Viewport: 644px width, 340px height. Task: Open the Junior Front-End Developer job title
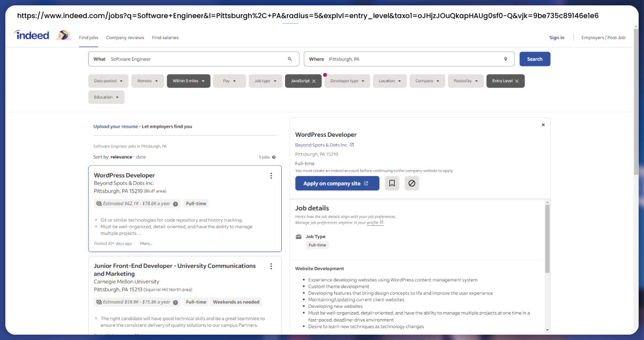coord(175,270)
